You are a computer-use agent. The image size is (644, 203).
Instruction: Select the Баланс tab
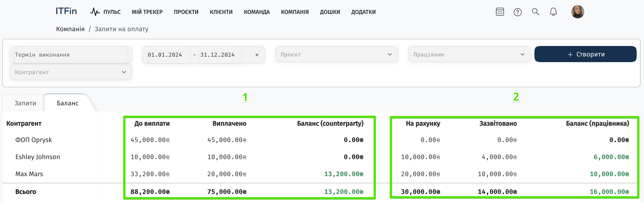pyautogui.click(x=68, y=103)
